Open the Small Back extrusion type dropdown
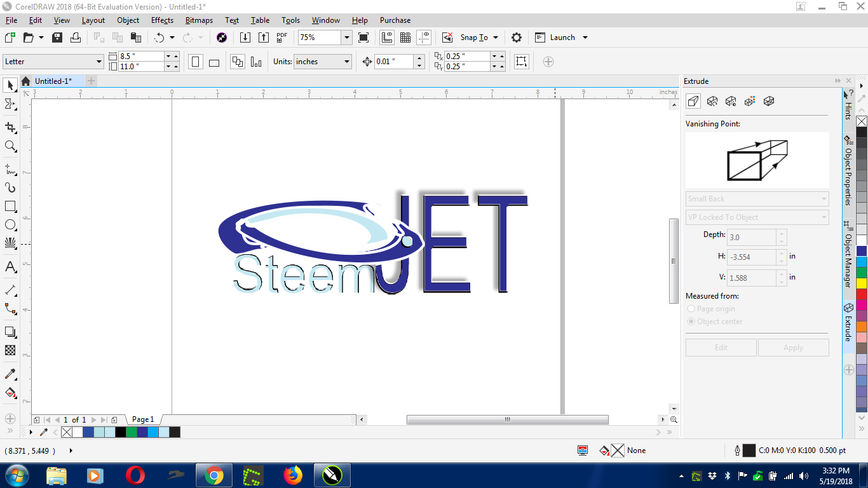 pyautogui.click(x=757, y=199)
